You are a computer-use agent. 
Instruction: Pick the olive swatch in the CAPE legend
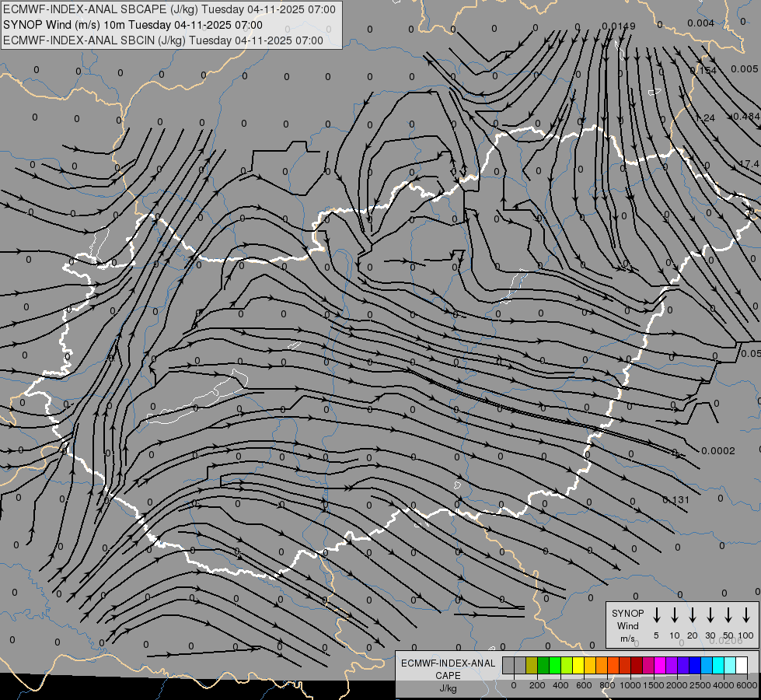(x=532, y=665)
